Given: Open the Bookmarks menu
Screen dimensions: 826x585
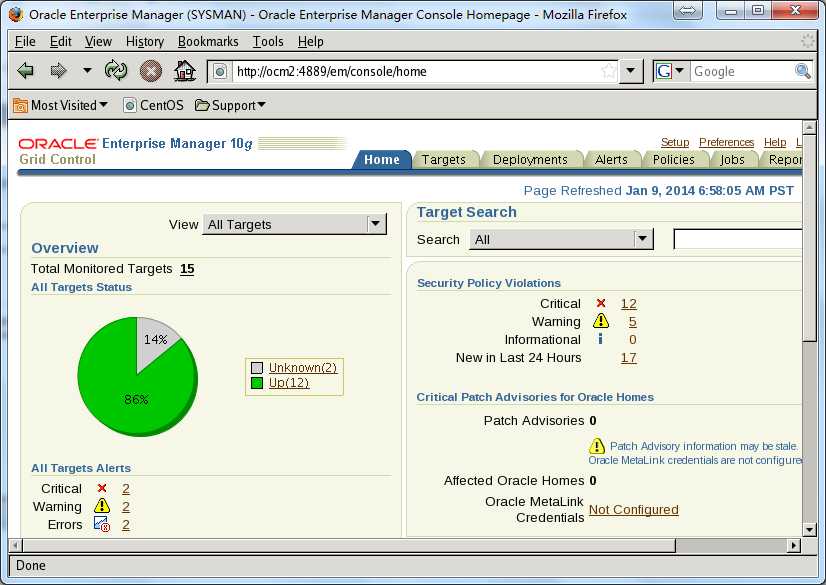Looking at the screenshot, I should point(208,41).
